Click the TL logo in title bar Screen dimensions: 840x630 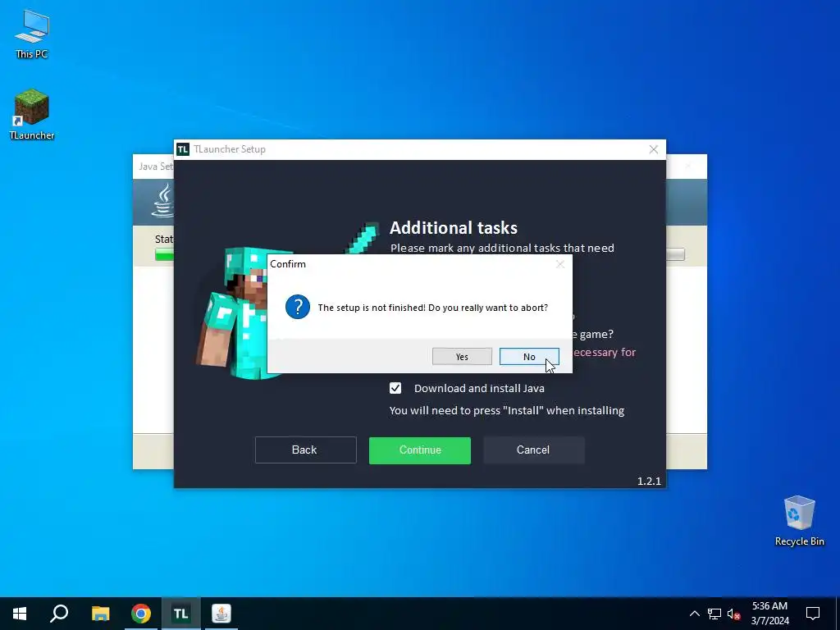pos(183,149)
